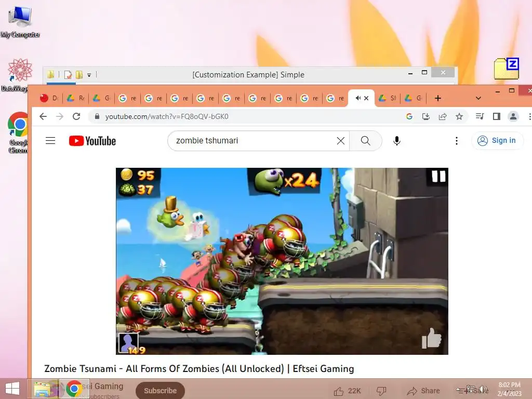Open the Chrome side panel
The height and width of the screenshot is (399, 532).
tap(496, 116)
